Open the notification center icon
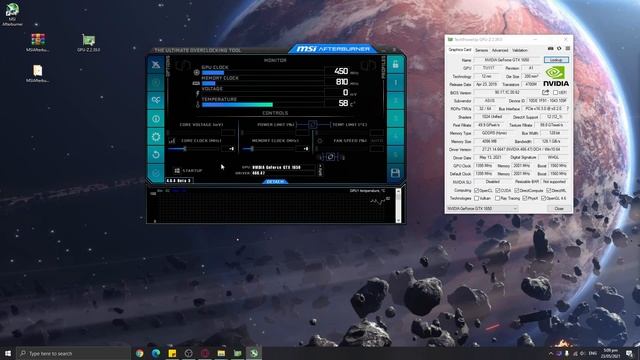 pyautogui.click(x=629, y=353)
